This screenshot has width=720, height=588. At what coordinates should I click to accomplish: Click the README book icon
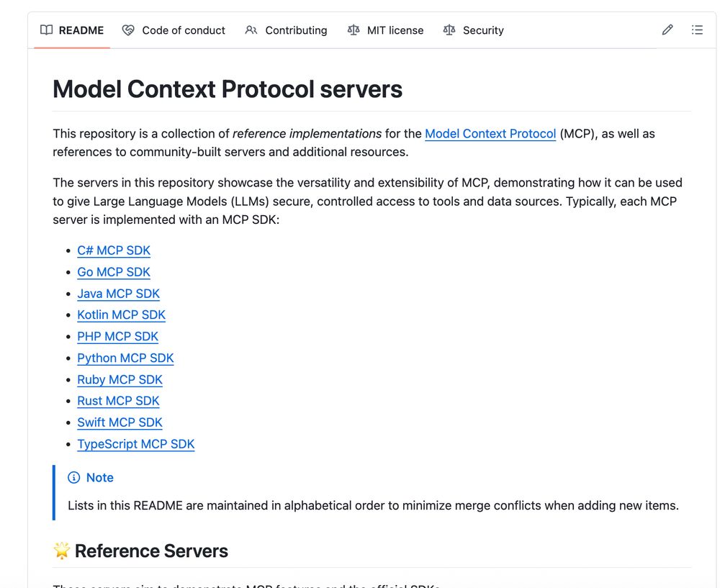47,30
